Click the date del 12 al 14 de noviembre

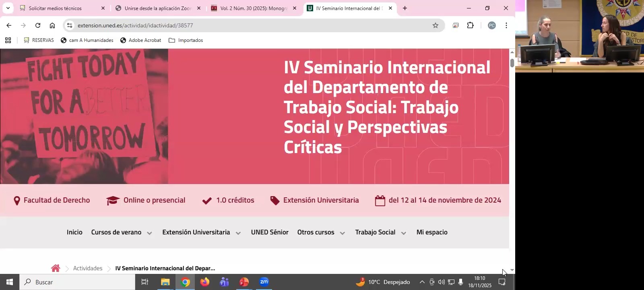coord(445,200)
